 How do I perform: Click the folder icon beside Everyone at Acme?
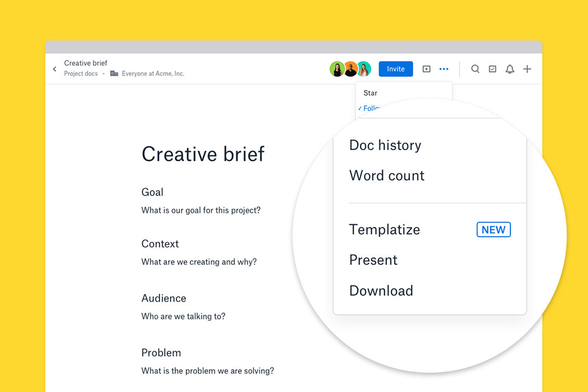(114, 73)
